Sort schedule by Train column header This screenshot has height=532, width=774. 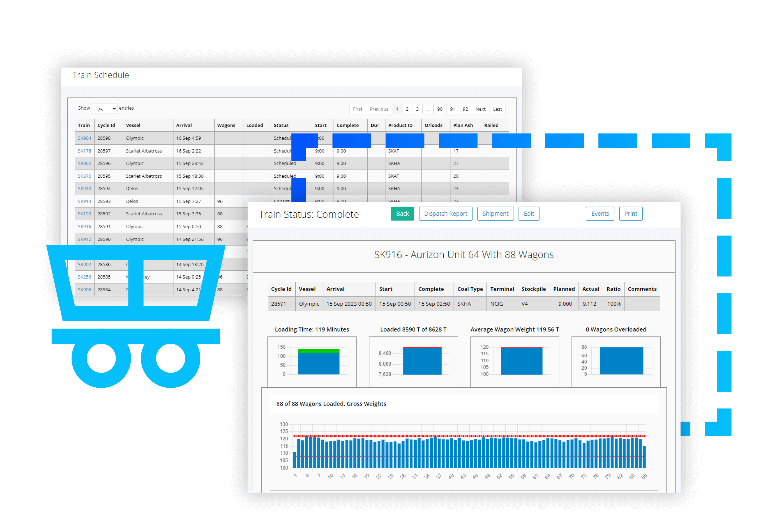pyautogui.click(x=84, y=125)
